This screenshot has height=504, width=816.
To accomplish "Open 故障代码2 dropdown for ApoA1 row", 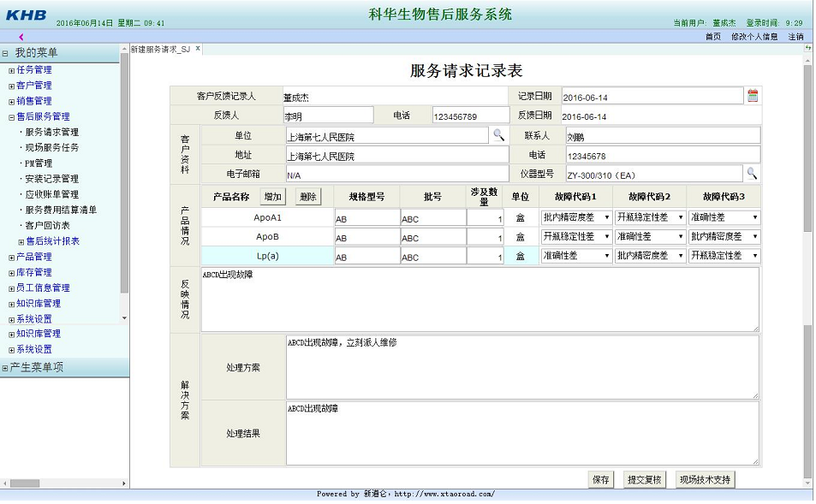I will (x=650, y=217).
